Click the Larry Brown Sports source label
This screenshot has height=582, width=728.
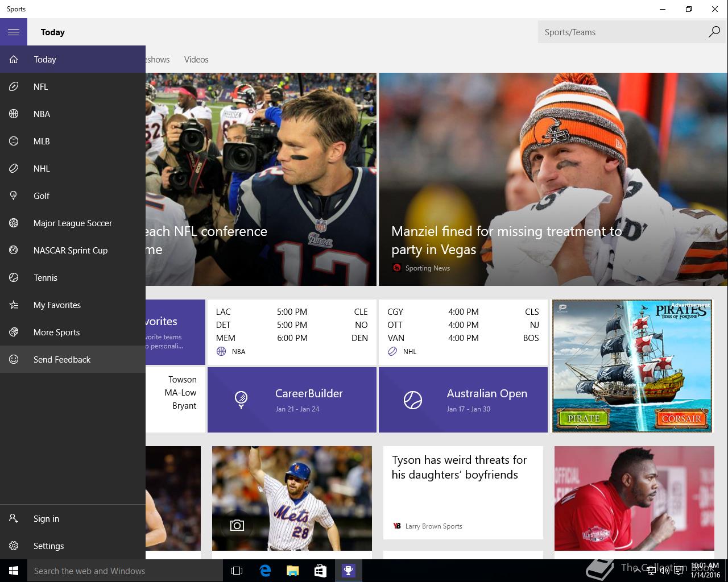tap(433, 526)
